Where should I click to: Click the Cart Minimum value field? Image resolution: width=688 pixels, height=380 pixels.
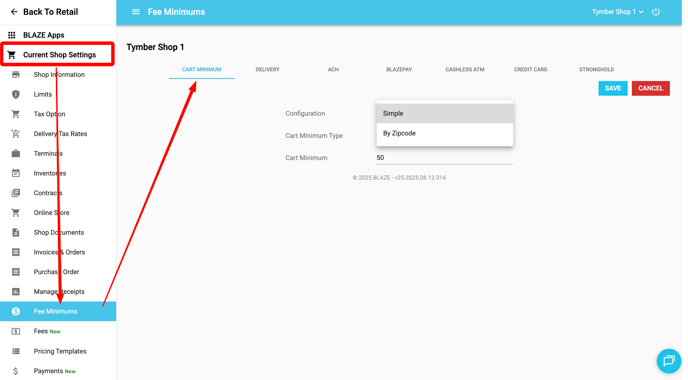click(x=444, y=158)
